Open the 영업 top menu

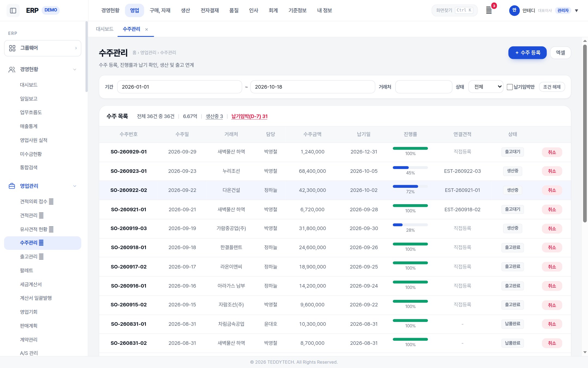coord(134,10)
